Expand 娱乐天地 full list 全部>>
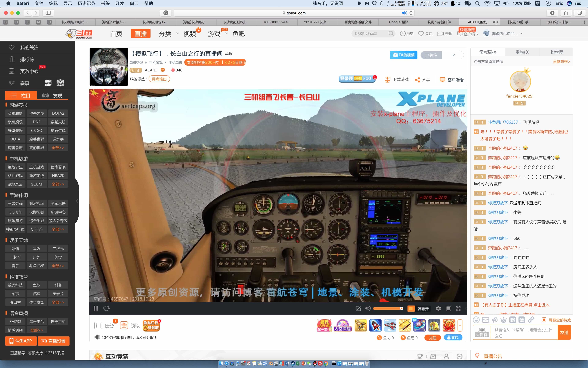The width and height of the screenshot is (588, 368). (x=58, y=266)
